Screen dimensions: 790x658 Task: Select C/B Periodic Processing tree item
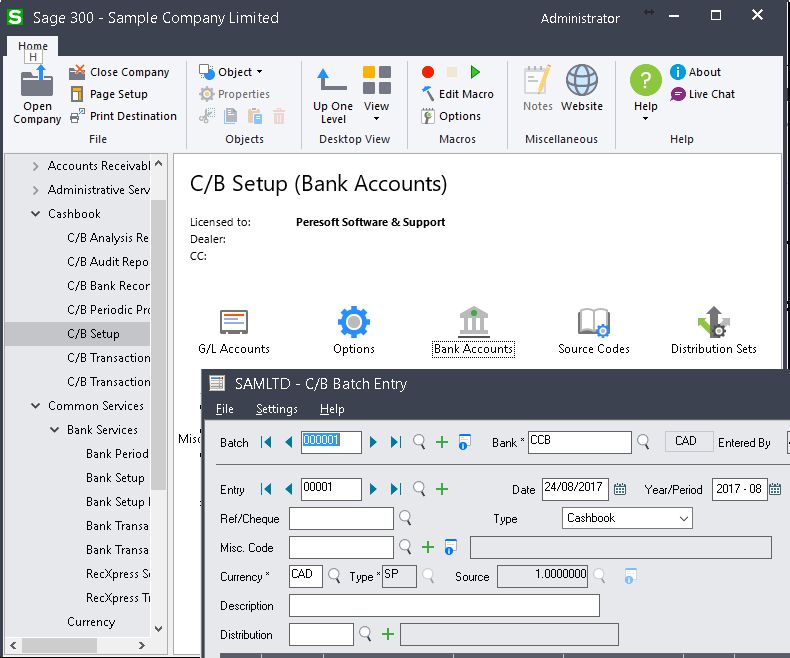tap(108, 310)
